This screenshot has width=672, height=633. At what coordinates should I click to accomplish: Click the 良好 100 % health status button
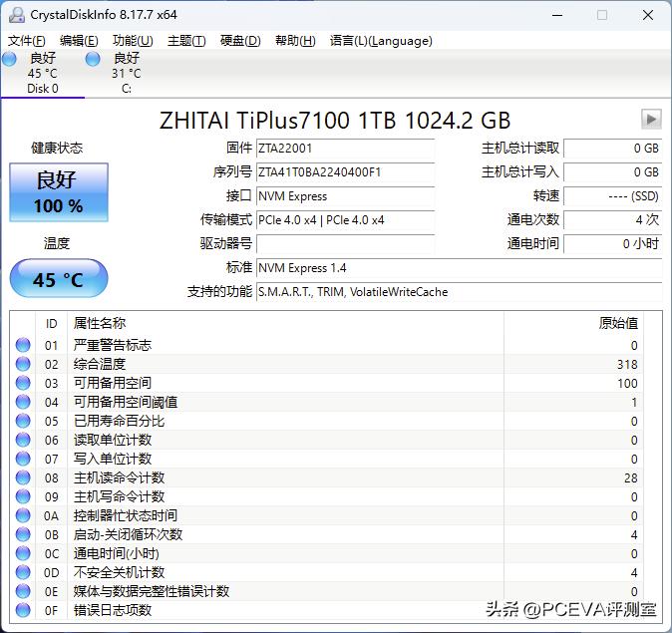[59, 192]
